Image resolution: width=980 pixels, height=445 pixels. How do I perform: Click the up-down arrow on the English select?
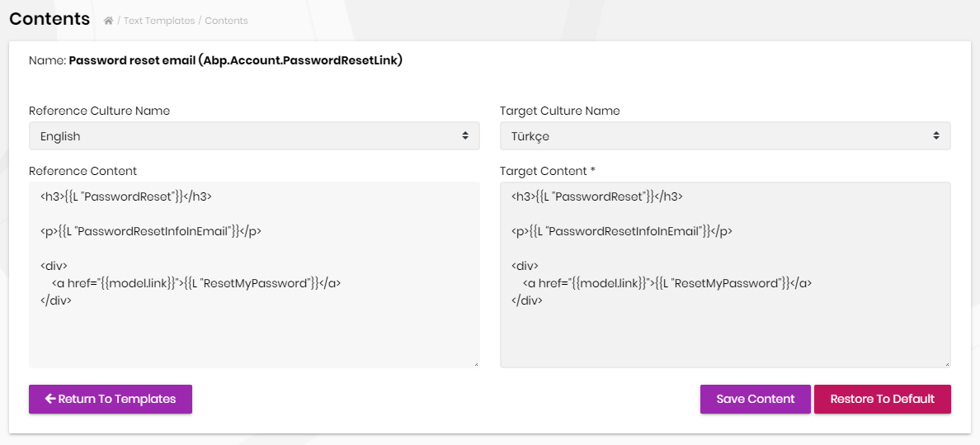(465, 136)
